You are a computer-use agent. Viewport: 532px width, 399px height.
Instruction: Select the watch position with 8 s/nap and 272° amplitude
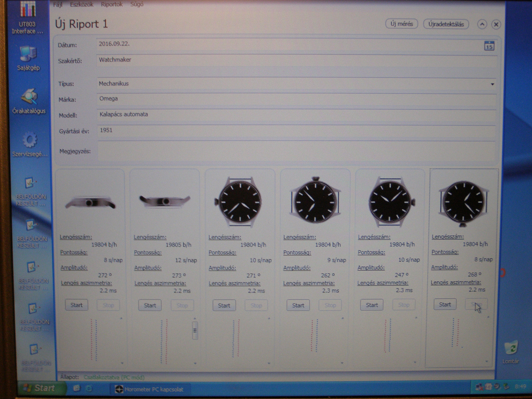coord(90,202)
